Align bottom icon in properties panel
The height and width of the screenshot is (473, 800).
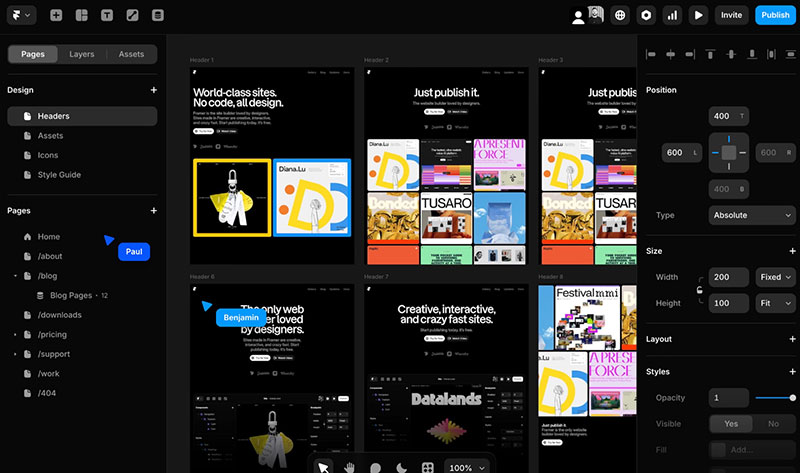(752, 54)
